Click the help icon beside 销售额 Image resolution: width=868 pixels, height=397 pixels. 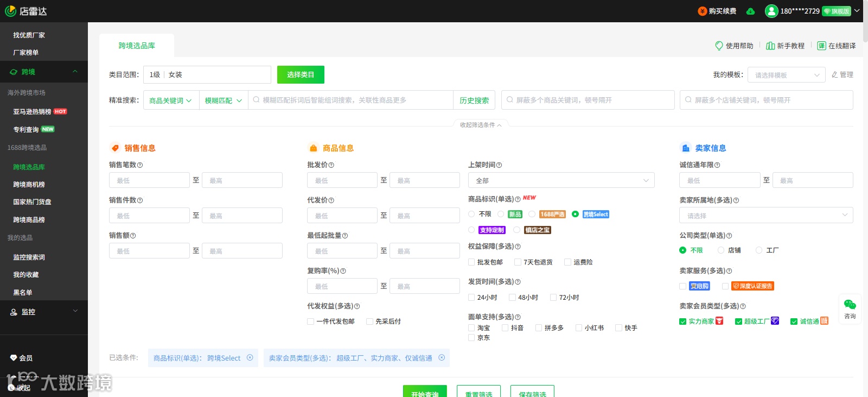(133, 236)
